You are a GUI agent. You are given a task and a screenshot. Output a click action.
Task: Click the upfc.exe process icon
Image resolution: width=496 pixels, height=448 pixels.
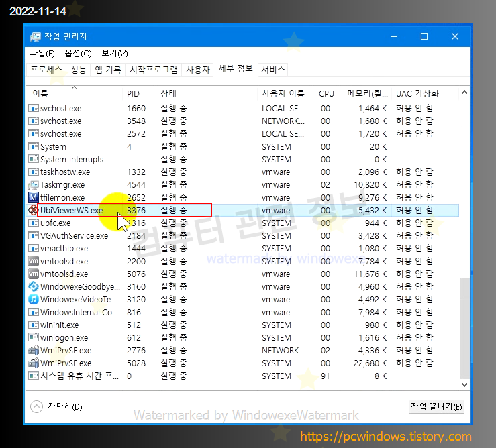point(33,223)
